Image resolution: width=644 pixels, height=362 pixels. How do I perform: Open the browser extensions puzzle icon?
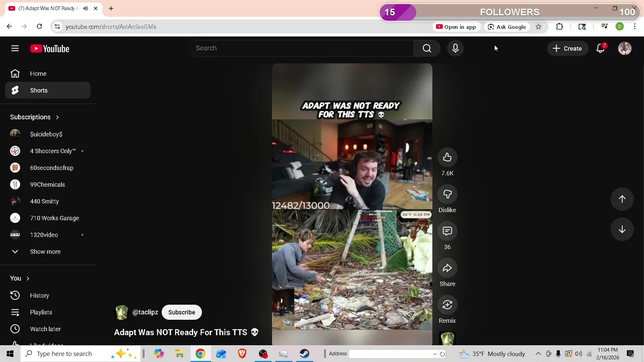(x=559, y=27)
